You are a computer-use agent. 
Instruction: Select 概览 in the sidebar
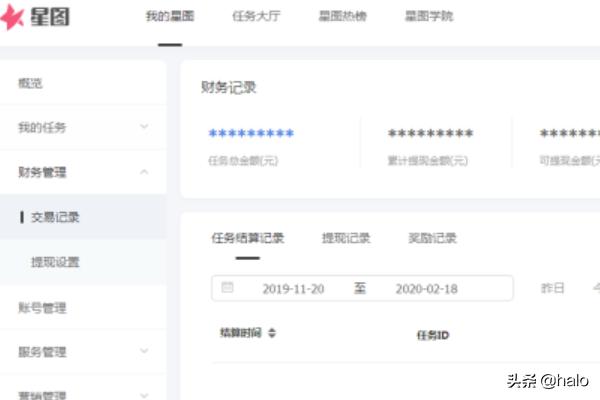[x=30, y=83]
